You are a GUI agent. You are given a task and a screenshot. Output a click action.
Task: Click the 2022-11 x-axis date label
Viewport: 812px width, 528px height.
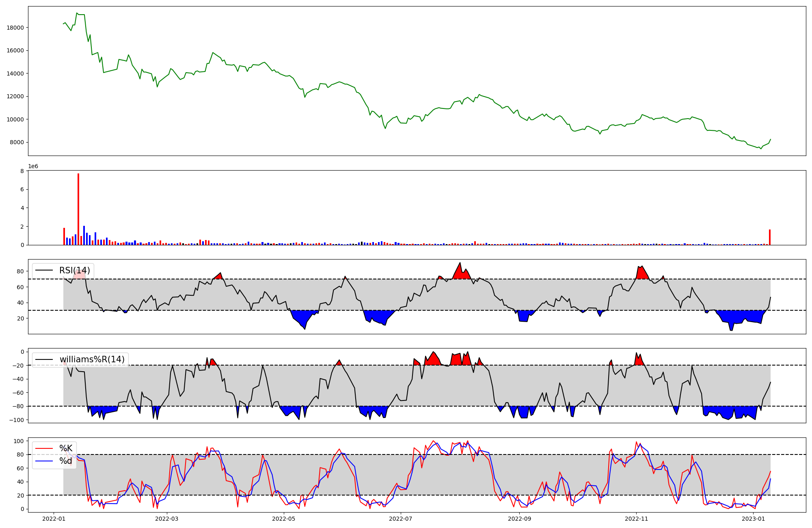(636, 519)
